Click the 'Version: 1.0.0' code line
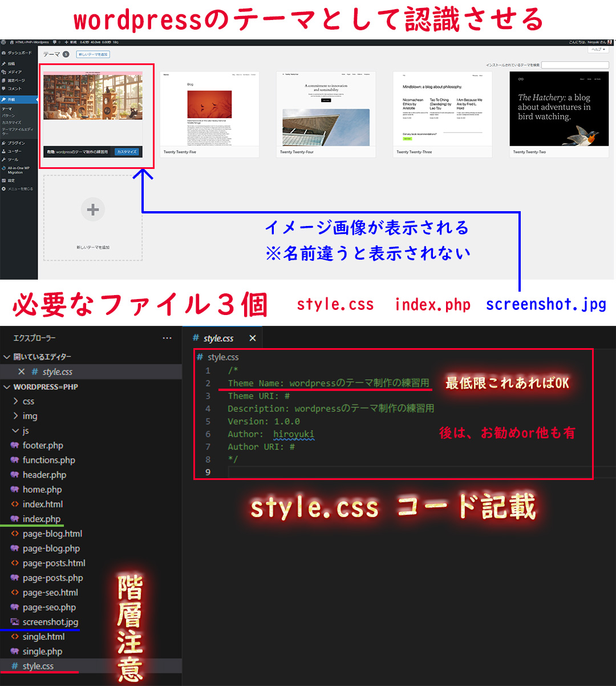This screenshot has width=616, height=686. [264, 421]
